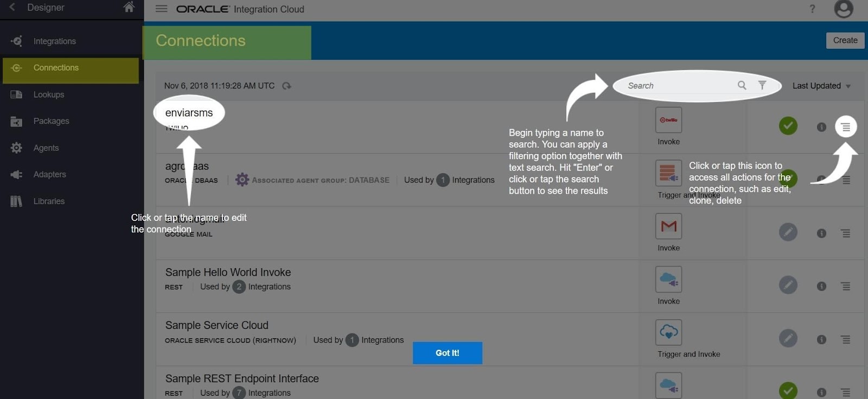Go to Packages in the sidebar
The image size is (868, 399).
51,121
